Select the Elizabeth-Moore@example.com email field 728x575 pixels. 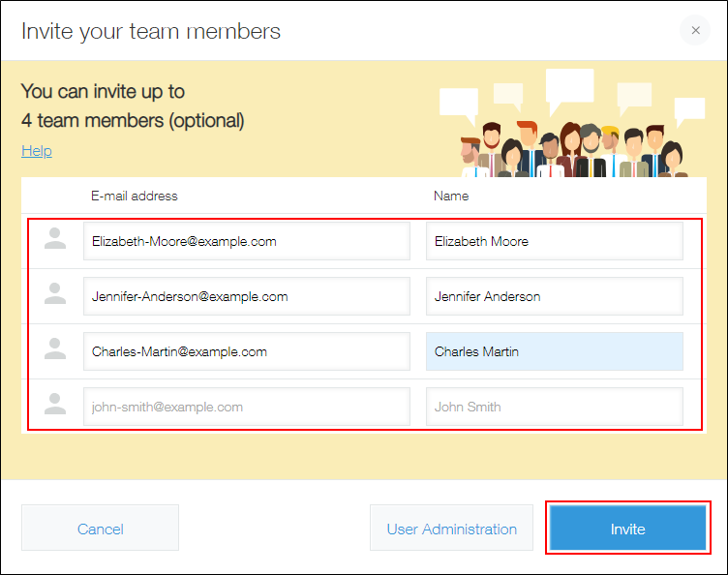click(246, 241)
